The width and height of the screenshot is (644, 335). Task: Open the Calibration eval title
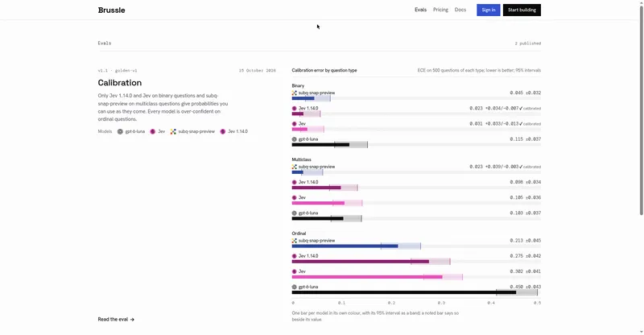pos(119,83)
